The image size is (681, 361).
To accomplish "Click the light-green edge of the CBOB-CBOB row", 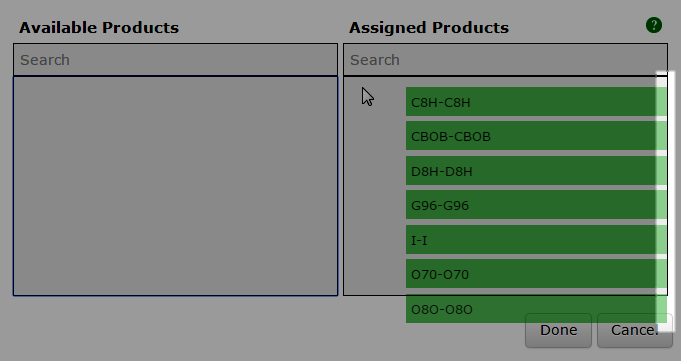I will (661, 136).
